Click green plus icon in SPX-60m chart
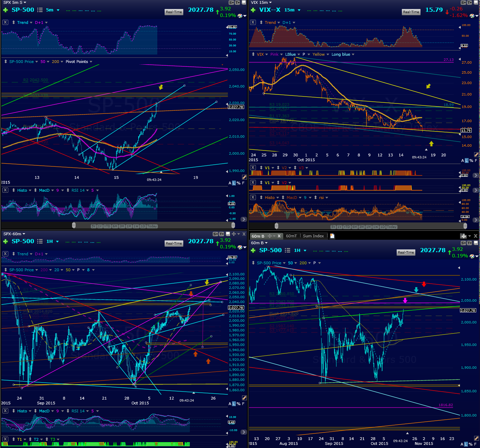Screen dimensions: 480x448 (x=6, y=241)
